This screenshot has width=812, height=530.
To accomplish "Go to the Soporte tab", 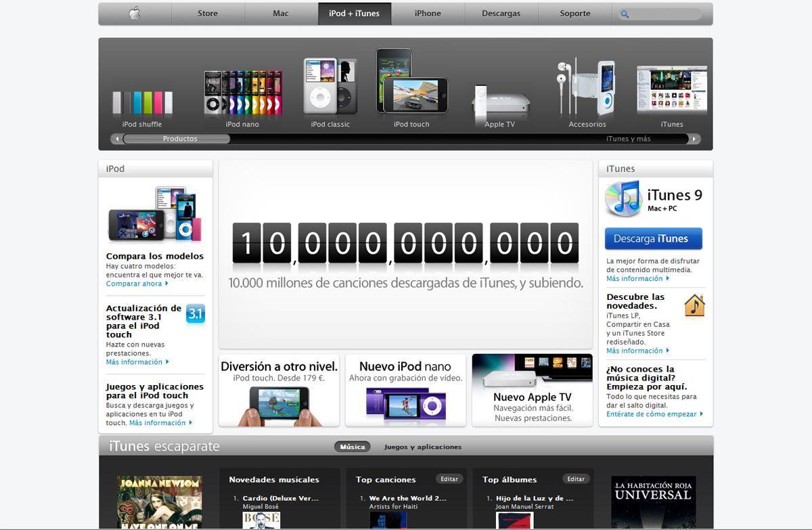I will coord(574,14).
